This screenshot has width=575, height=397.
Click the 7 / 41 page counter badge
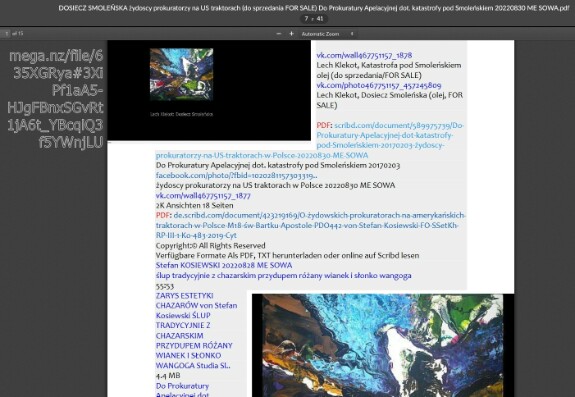click(314, 18)
